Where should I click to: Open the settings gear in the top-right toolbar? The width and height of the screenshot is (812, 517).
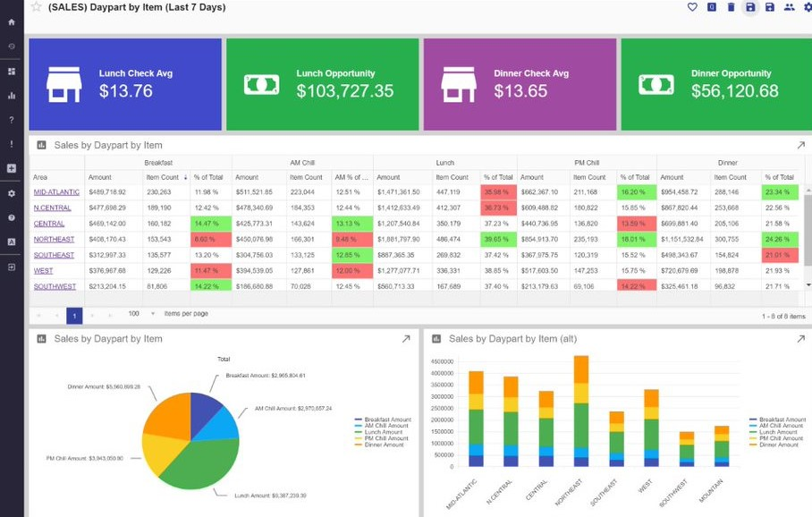[x=808, y=8]
